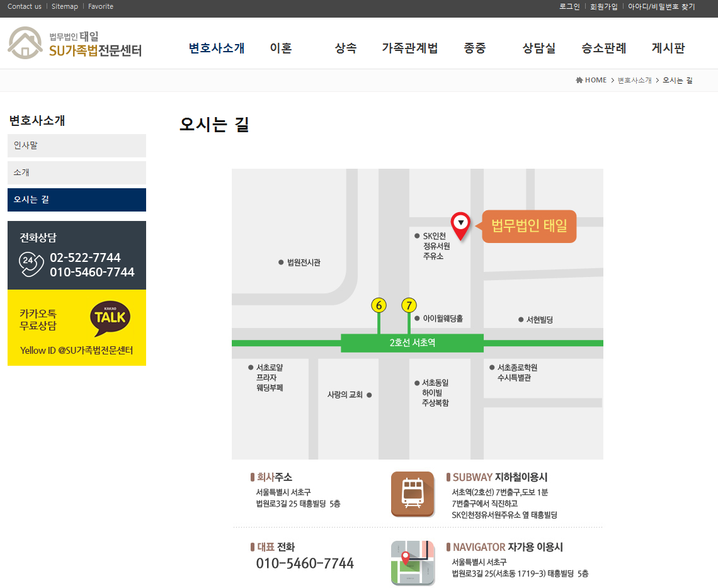Open the Sitemap link

[x=65, y=6]
